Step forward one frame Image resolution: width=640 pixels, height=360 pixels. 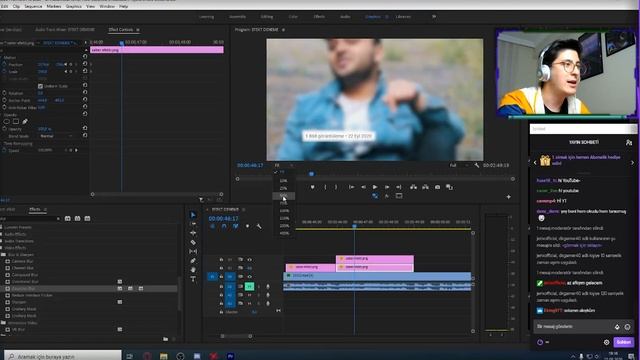[x=387, y=187]
